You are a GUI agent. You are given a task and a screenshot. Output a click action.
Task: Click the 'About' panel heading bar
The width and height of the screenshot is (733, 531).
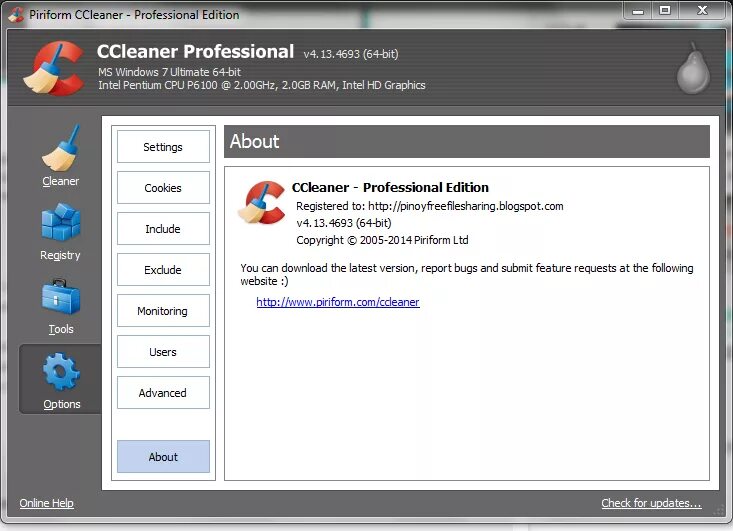467,141
